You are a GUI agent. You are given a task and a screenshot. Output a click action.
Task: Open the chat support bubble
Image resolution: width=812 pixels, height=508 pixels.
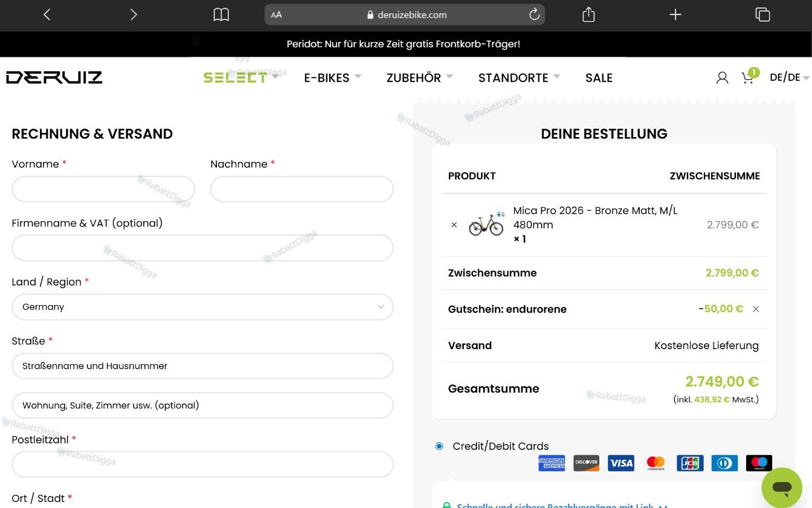pyautogui.click(x=782, y=487)
